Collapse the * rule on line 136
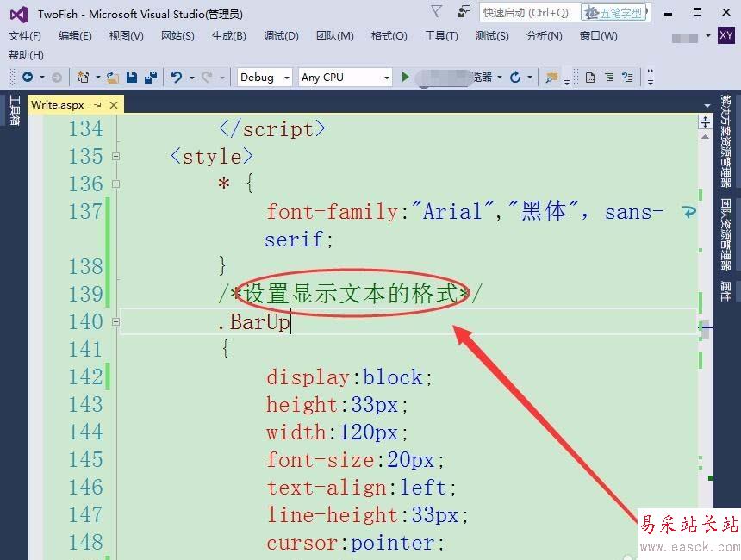Image resolution: width=741 pixels, height=560 pixels. click(x=116, y=184)
